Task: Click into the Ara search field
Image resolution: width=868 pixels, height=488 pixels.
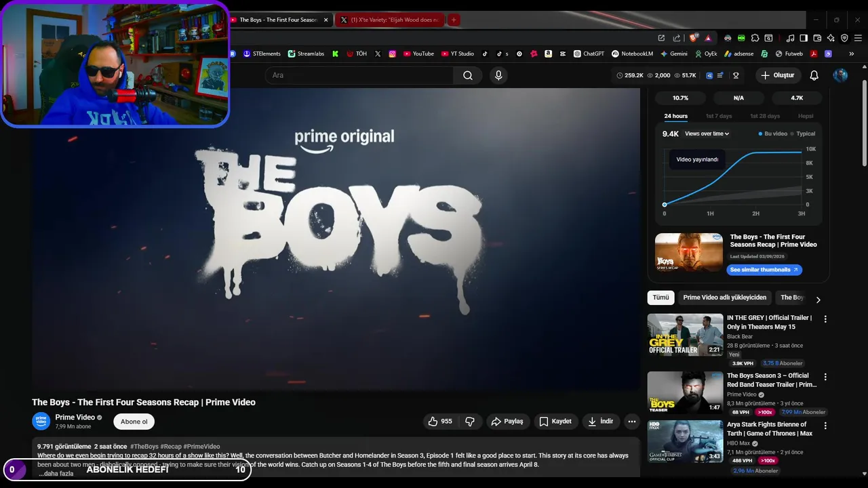Action: (359, 75)
